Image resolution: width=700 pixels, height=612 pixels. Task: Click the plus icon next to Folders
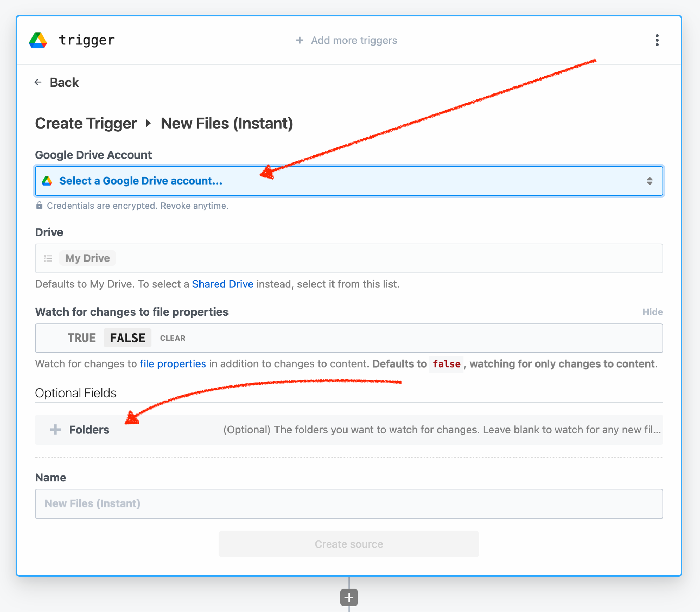point(55,430)
